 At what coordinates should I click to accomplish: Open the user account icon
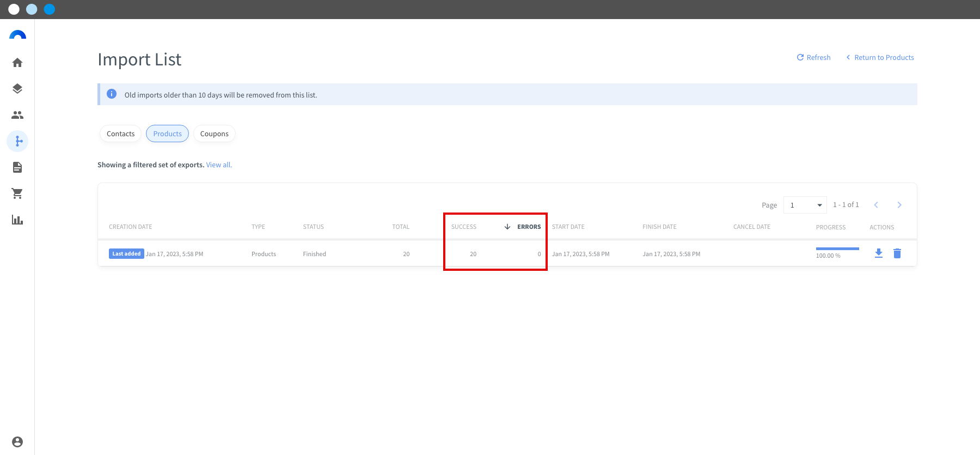point(17,442)
